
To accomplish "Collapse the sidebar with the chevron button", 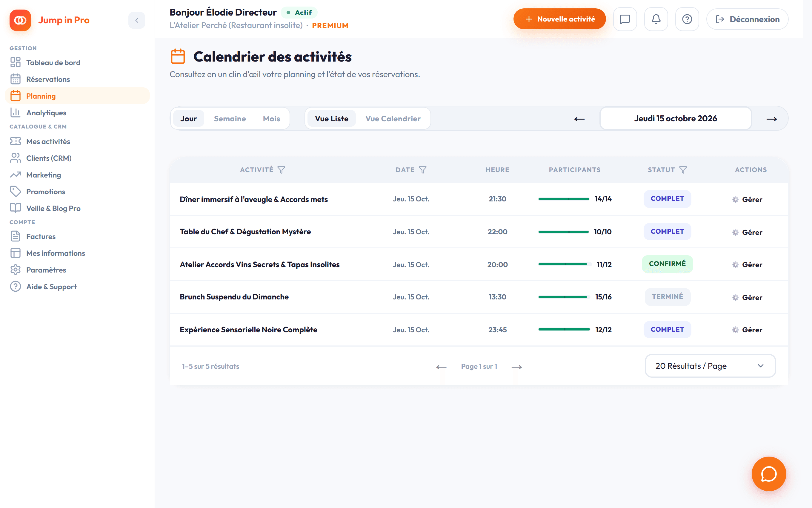I will 136,20.
